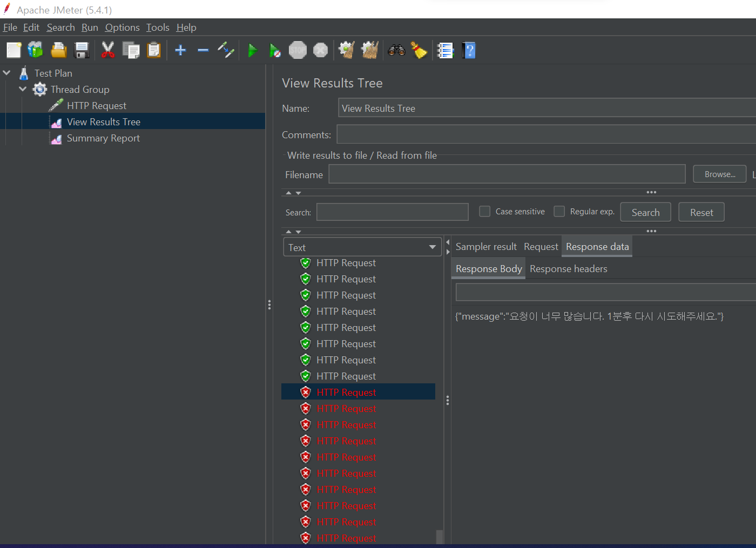The height and width of the screenshot is (548, 756).
Task: Switch to the Request tab
Action: 541,247
